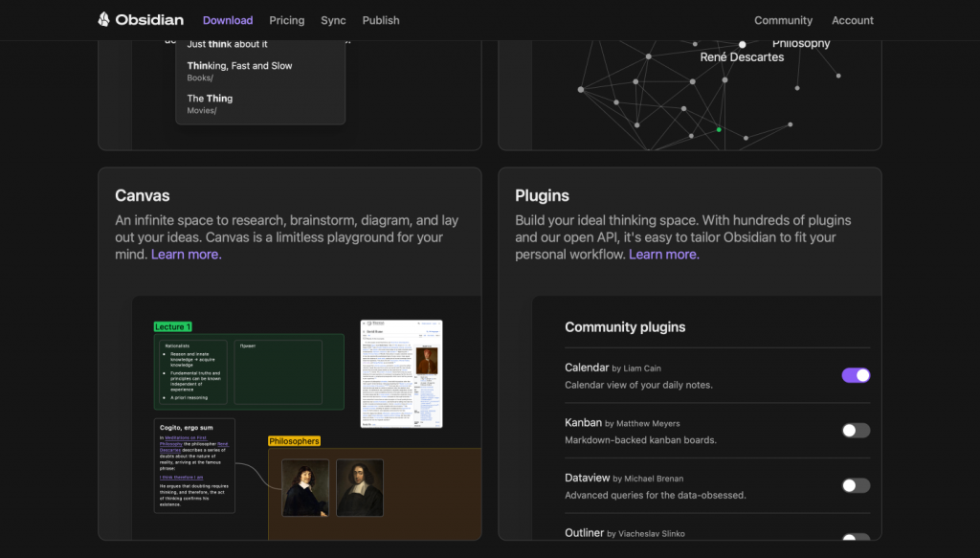The image size is (980, 558).
Task: Click the Descartes portrait thumbnail
Action: point(305,487)
